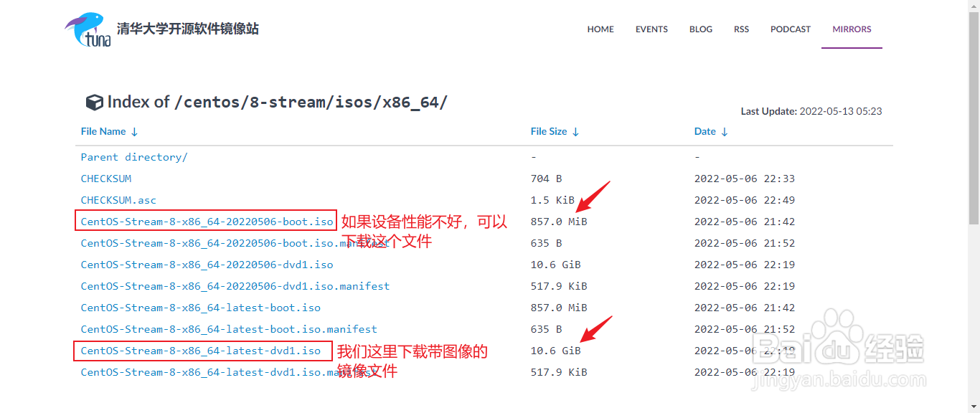Open the HOME menu item
Viewport: 980px width, 413px height.
[600, 29]
